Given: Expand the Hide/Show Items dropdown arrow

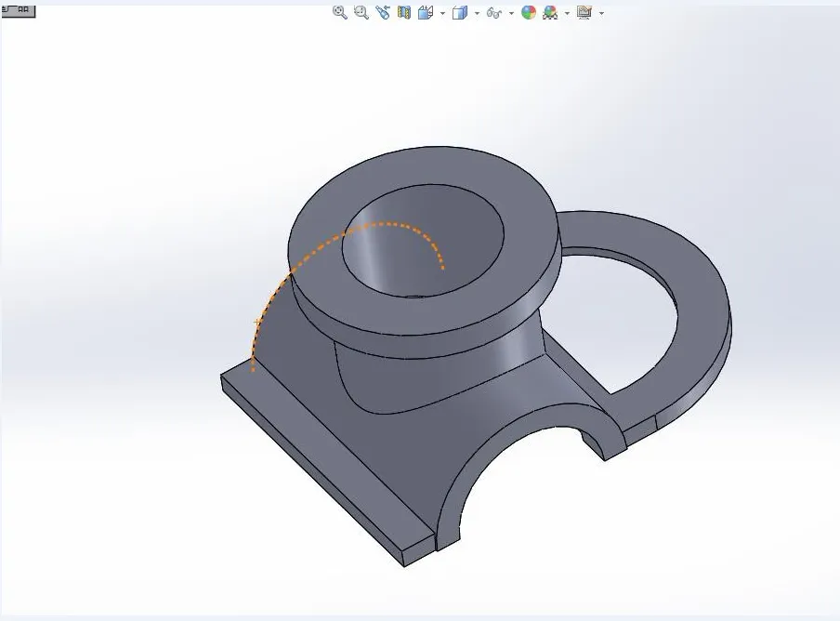Looking at the screenshot, I should [512, 13].
